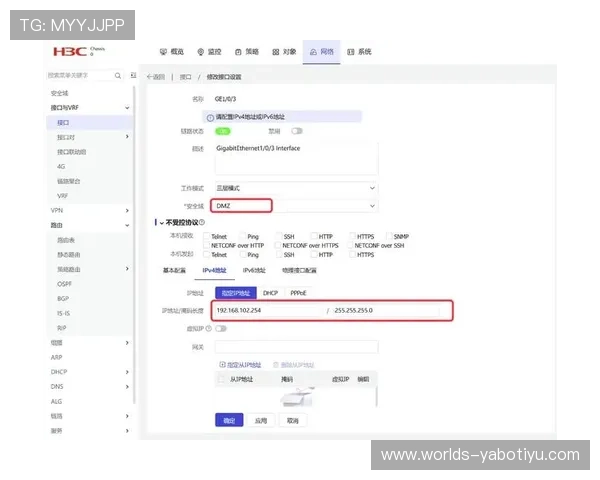Screen dimensions: 600x480
Task: Switch to the IPv6地址 tab
Action: pos(254,270)
